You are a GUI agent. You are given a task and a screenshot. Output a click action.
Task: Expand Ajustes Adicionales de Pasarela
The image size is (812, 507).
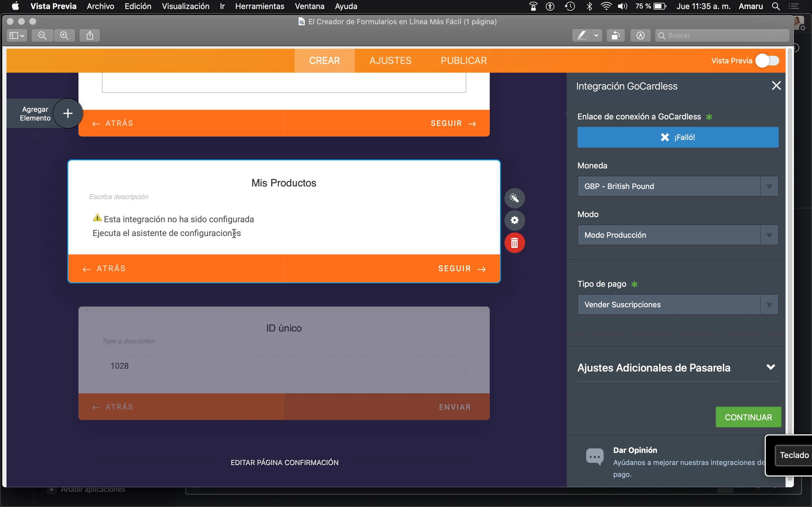[x=771, y=367]
